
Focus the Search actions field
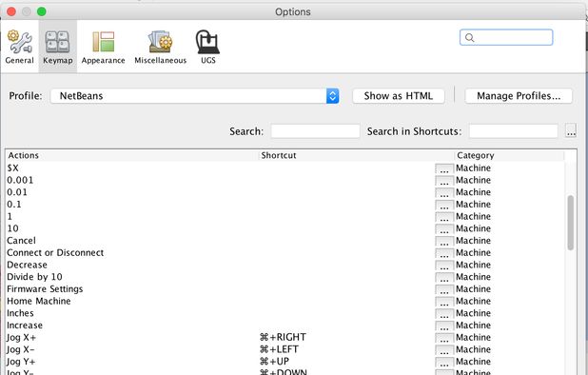tap(315, 131)
